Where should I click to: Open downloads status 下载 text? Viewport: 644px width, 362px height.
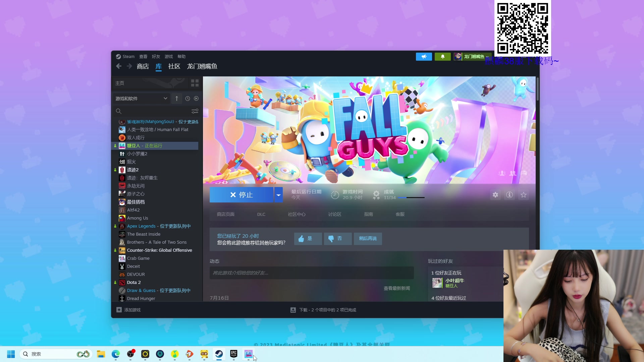327,310
